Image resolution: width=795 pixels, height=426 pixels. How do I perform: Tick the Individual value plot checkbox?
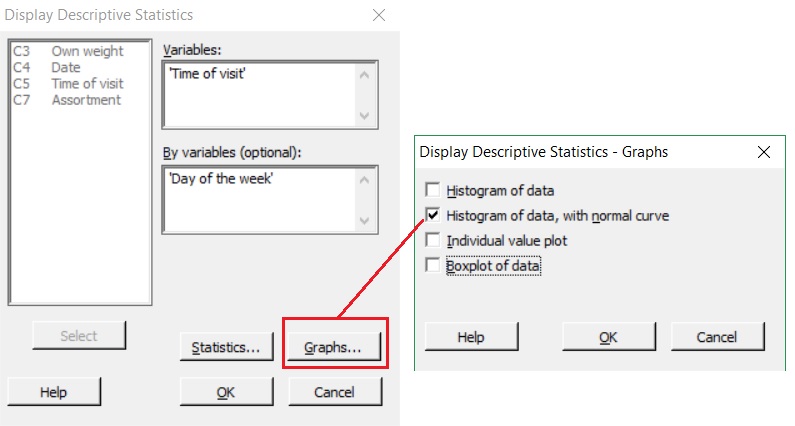click(432, 240)
